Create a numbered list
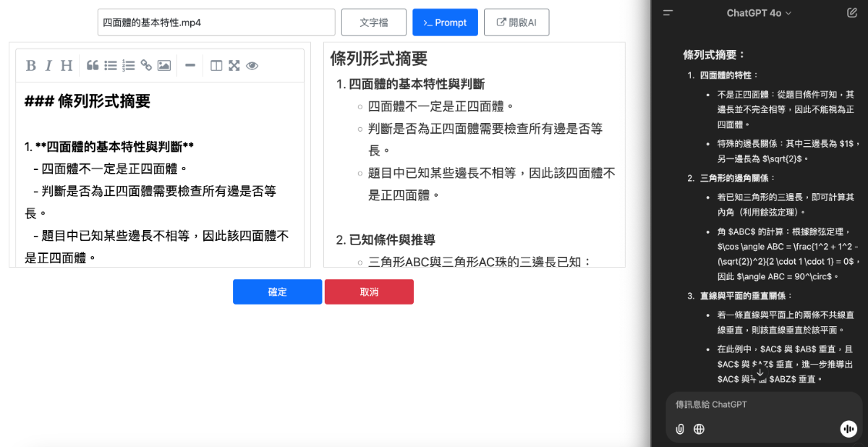The width and height of the screenshot is (868, 447). tap(129, 66)
